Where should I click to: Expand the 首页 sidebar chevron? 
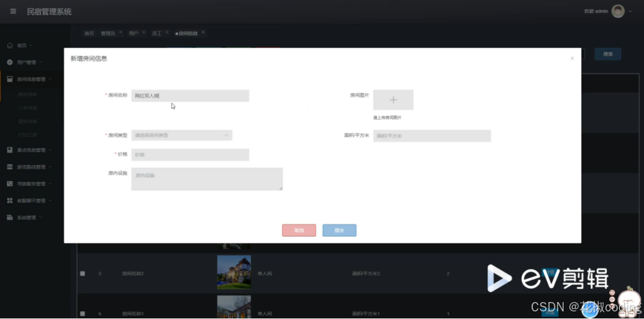pos(31,45)
